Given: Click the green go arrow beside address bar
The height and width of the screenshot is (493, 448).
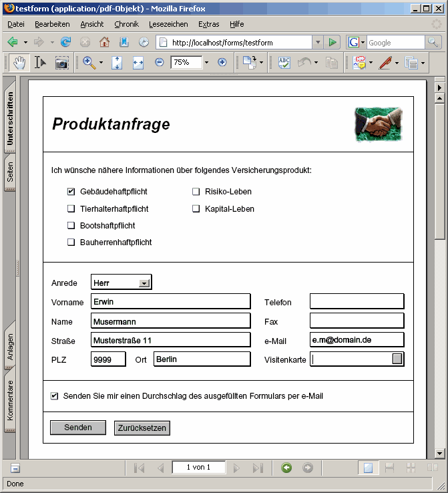Looking at the screenshot, I should [332, 42].
